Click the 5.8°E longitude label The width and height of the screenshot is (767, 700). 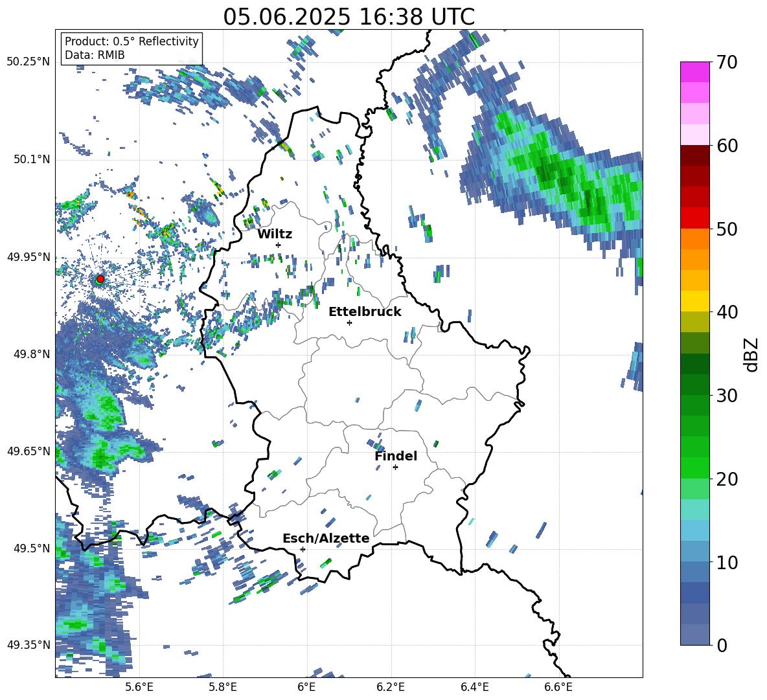pos(223,687)
